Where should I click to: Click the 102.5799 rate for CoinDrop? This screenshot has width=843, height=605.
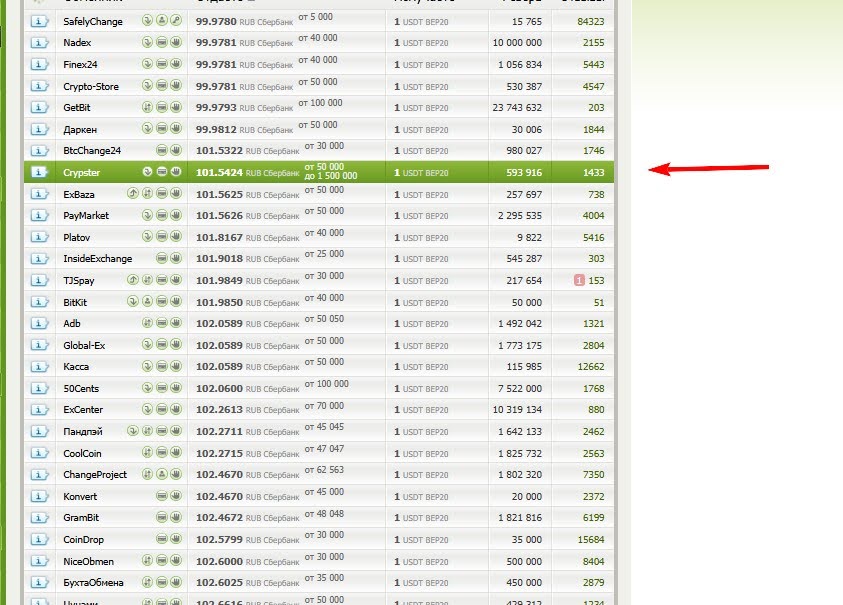pyautogui.click(x=219, y=539)
